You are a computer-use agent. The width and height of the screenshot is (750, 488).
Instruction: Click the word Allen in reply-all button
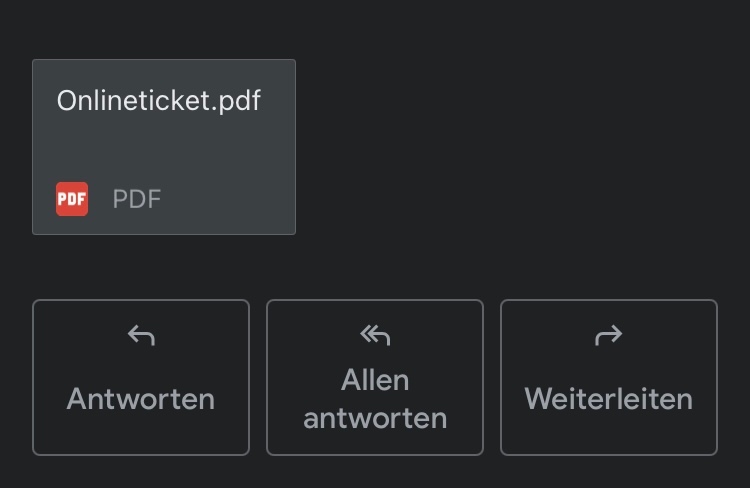tap(375, 380)
